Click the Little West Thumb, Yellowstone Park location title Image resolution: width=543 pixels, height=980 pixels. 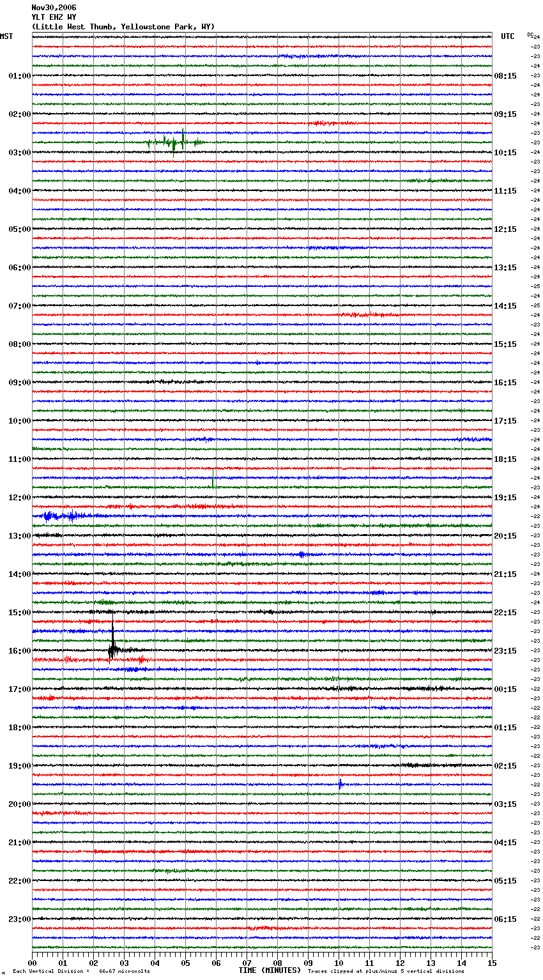123,27
